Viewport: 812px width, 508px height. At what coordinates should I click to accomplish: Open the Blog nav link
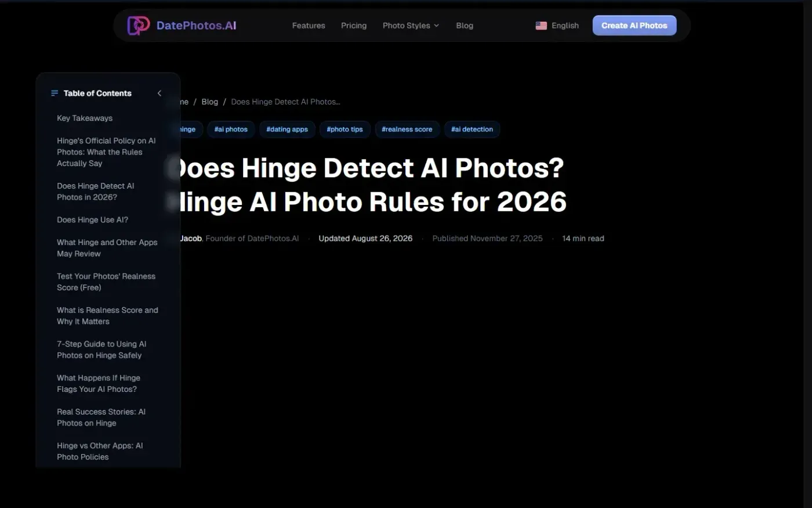coord(465,26)
